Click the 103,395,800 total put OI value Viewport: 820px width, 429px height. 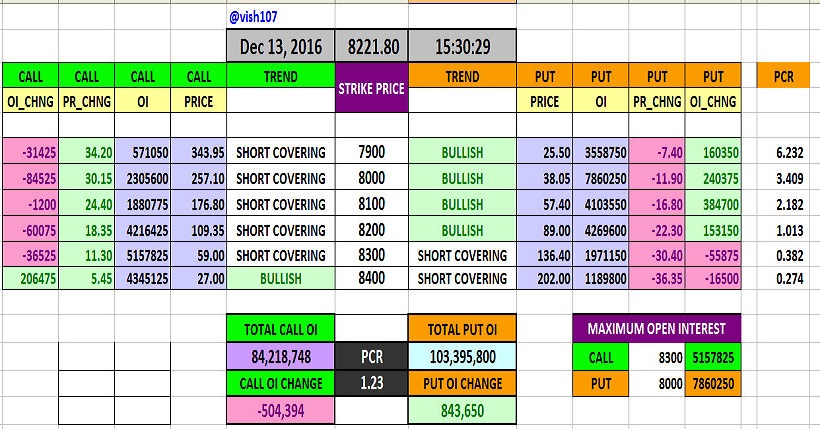click(x=462, y=356)
